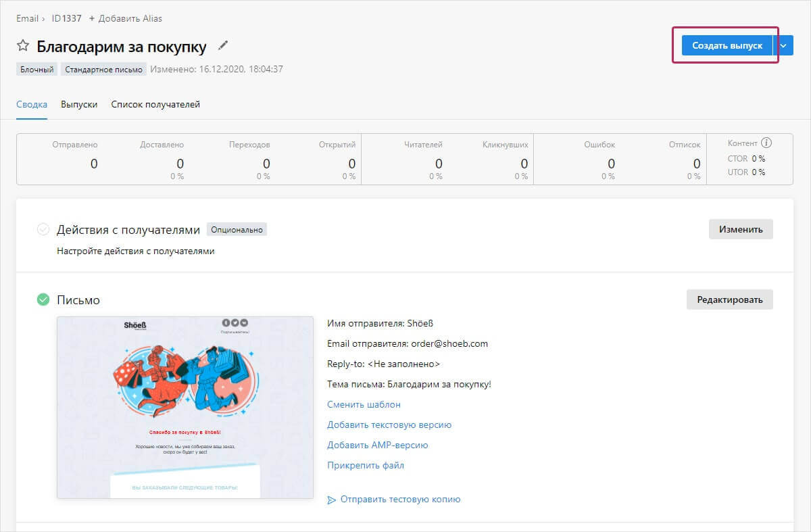Click Добавить AMP-версию link
The height and width of the screenshot is (532, 811).
pos(377,445)
